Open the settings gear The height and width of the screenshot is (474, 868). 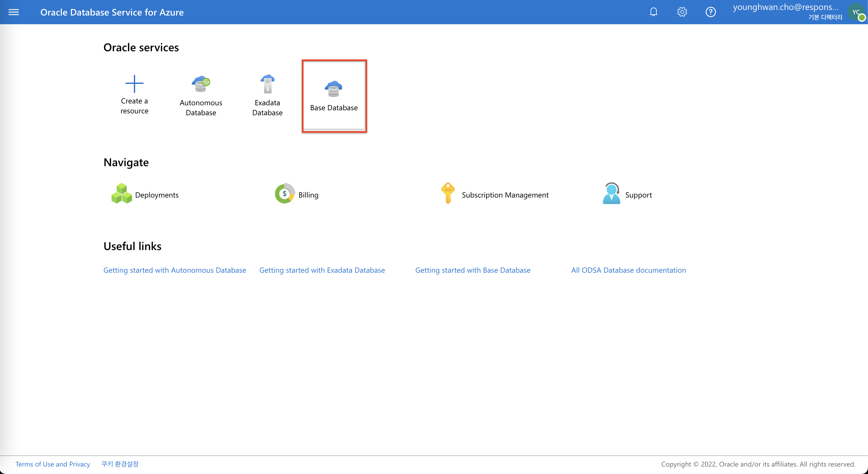coord(682,12)
